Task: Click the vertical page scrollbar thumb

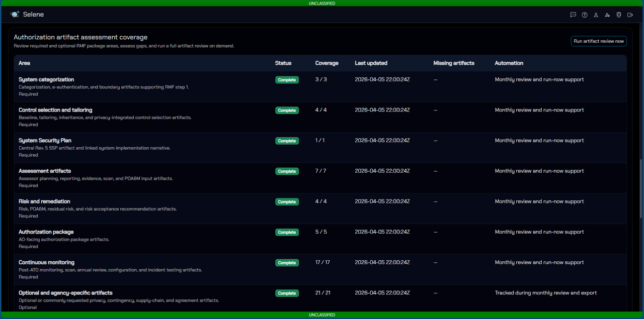Action: point(641,188)
